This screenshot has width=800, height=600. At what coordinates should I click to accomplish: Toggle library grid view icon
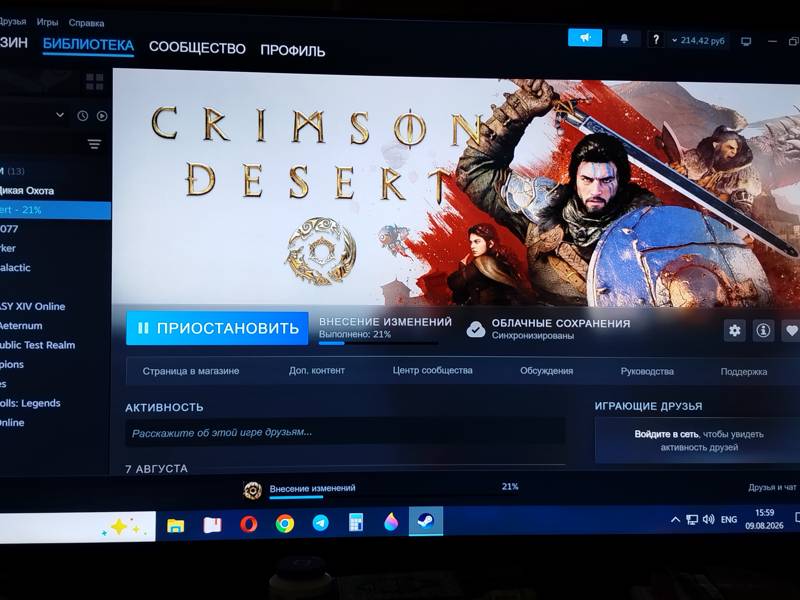(x=95, y=82)
